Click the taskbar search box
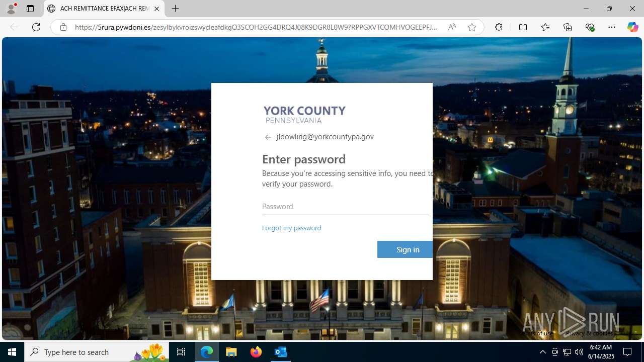 (97, 352)
